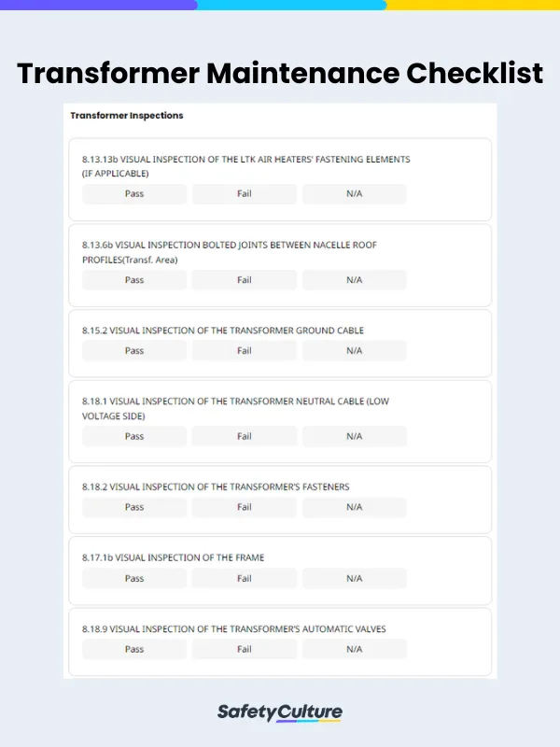This screenshot has height=747, width=560.
Task: Select Pass for LTK air heaters' fastening elements
Action: tap(133, 194)
